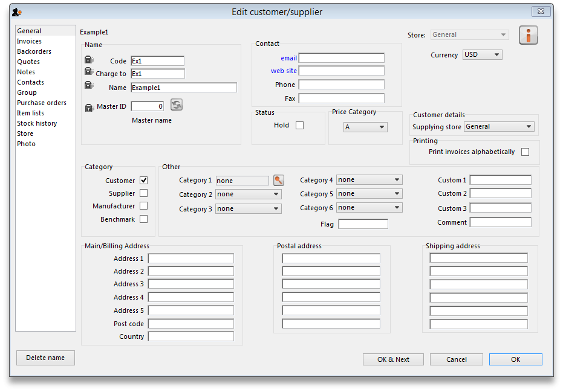Viewport: 563px width, 392px height.
Task: Open the Currency dropdown showing USD
Action: coord(482,55)
